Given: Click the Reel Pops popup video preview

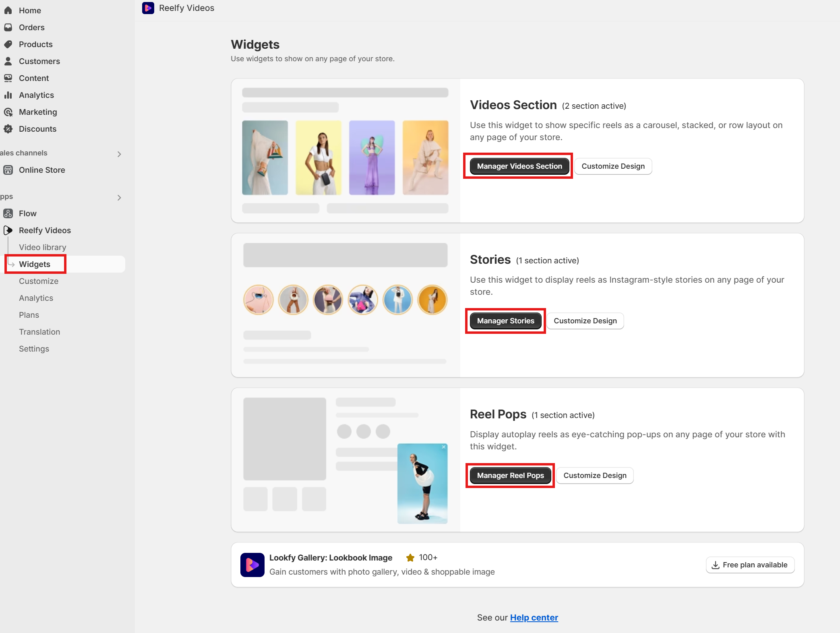Looking at the screenshot, I should click(422, 484).
